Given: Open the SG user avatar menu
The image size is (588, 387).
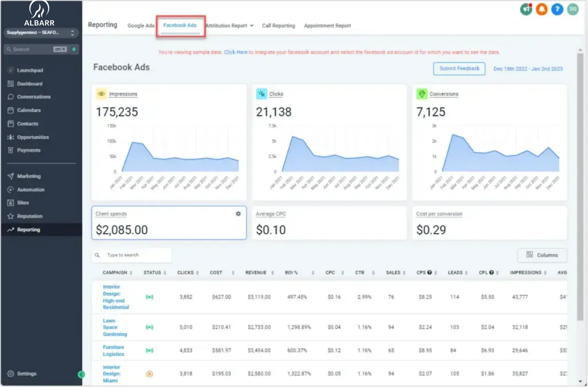Looking at the screenshot, I should [573, 9].
